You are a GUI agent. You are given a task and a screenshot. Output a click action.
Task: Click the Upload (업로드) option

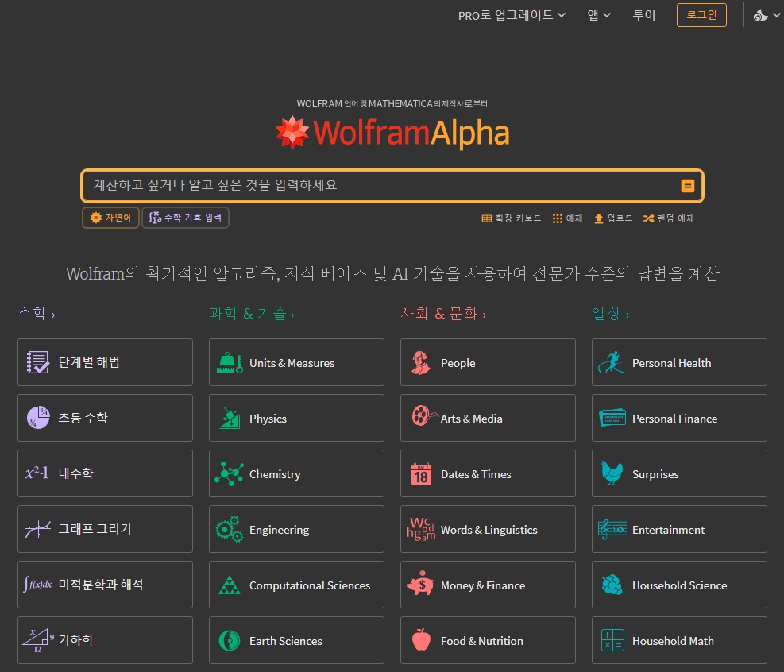613,218
